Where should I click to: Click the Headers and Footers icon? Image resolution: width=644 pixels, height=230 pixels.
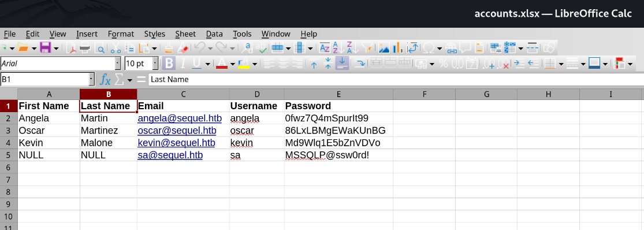click(479, 48)
